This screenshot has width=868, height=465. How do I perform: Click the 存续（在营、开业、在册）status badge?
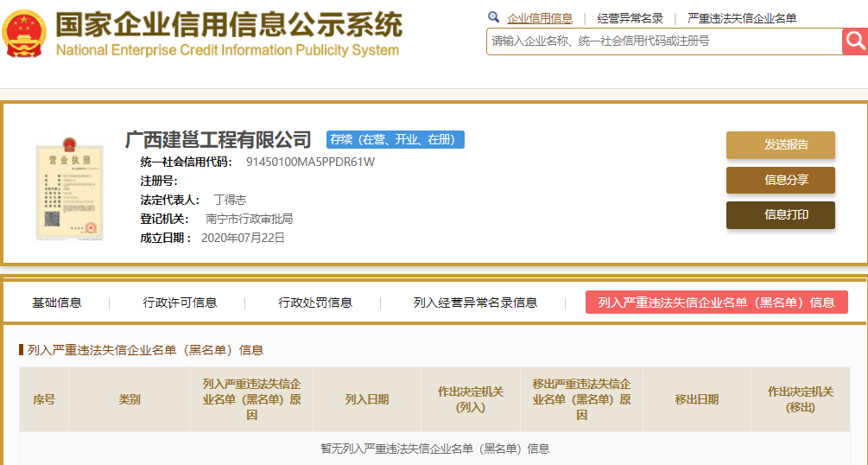click(396, 139)
